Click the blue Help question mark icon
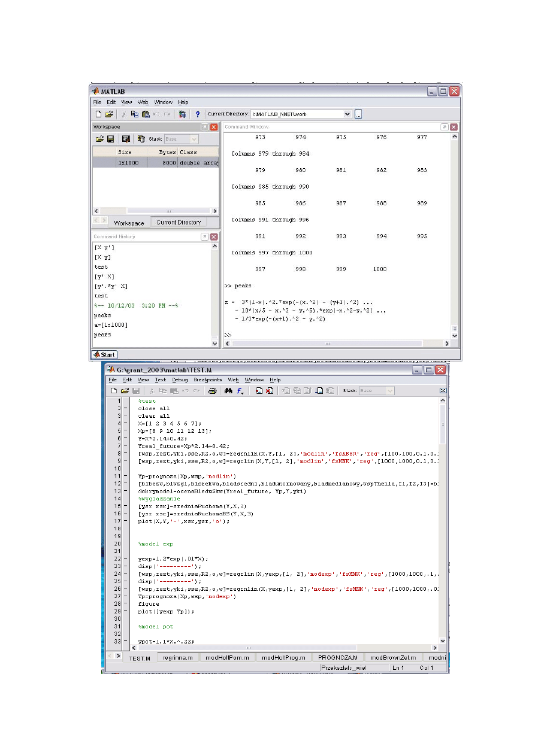 coord(198,114)
